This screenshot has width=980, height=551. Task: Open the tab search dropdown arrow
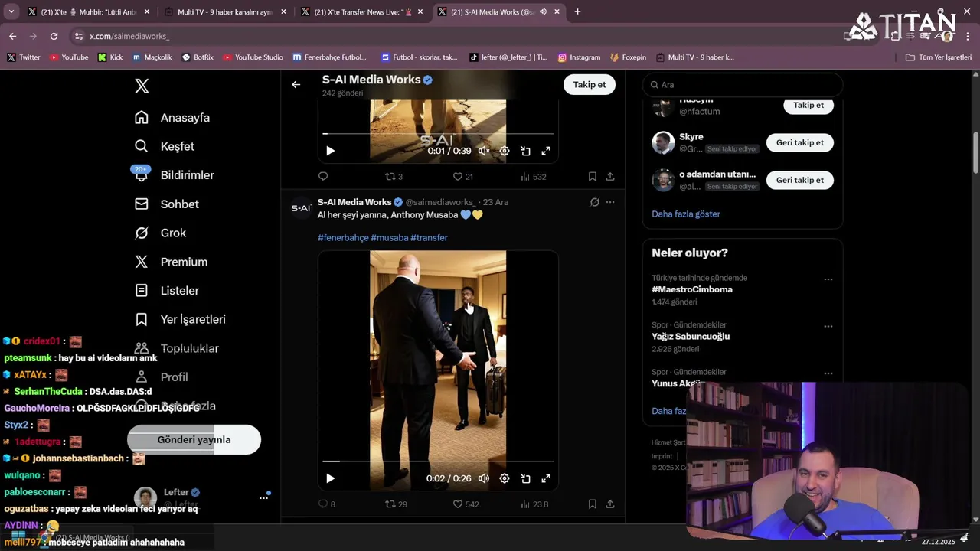(x=10, y=12)
